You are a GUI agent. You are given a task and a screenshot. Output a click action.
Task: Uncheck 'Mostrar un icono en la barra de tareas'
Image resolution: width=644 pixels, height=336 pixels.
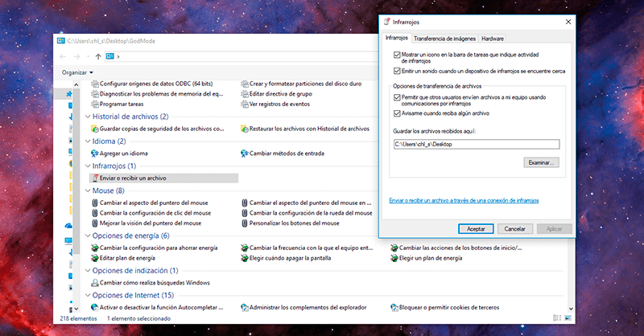pos(397,55)
